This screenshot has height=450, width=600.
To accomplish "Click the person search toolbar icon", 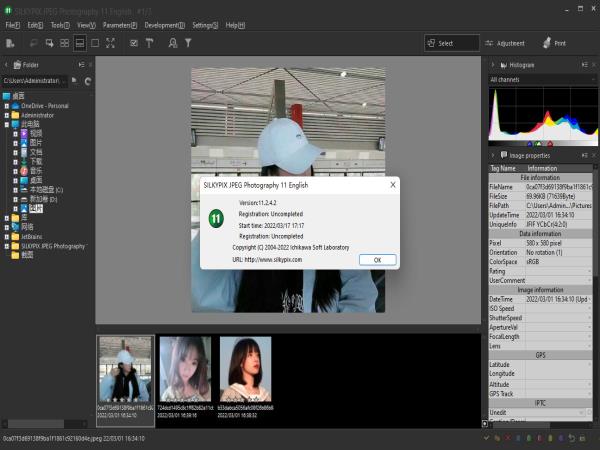I will click(x=173, y=43).
